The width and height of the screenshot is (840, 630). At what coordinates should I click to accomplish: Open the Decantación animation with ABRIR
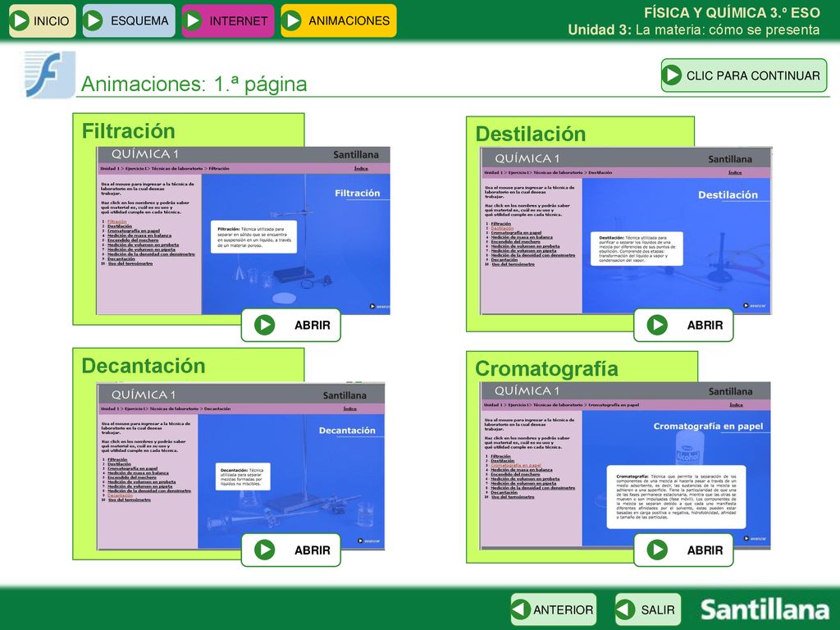point(291,550)
